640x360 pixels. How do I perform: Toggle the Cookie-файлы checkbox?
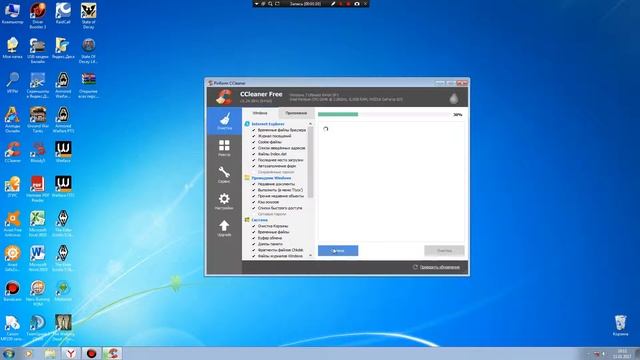[253, 142]
